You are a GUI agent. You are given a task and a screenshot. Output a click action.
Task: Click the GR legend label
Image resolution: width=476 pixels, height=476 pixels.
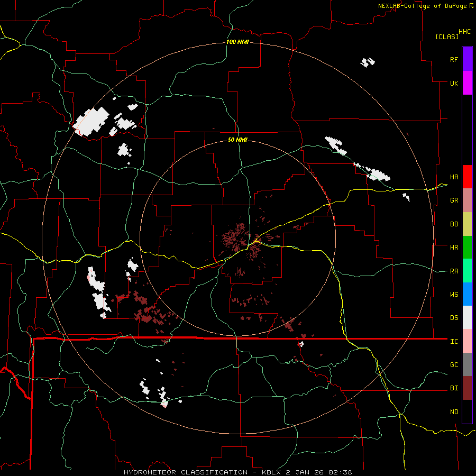tap(454, 200)
